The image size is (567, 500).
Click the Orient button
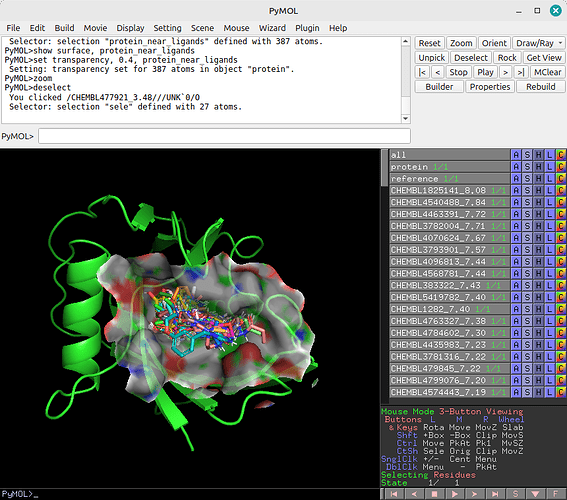click(494, 43)
